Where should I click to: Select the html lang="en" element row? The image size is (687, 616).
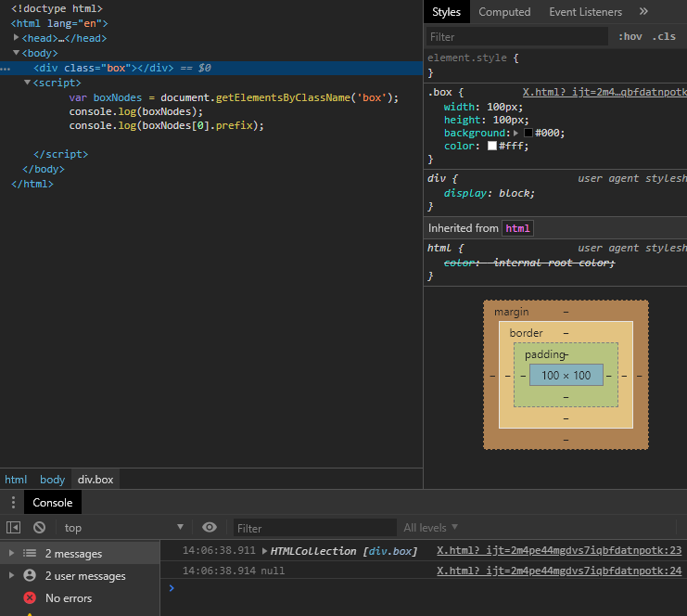59,23
